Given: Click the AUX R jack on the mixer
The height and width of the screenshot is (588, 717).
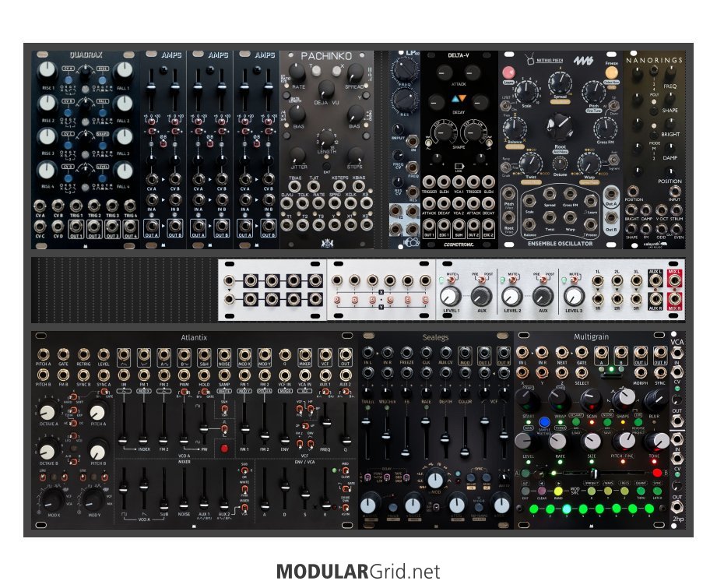Looking at the screenshot, I should click(655, 298).
